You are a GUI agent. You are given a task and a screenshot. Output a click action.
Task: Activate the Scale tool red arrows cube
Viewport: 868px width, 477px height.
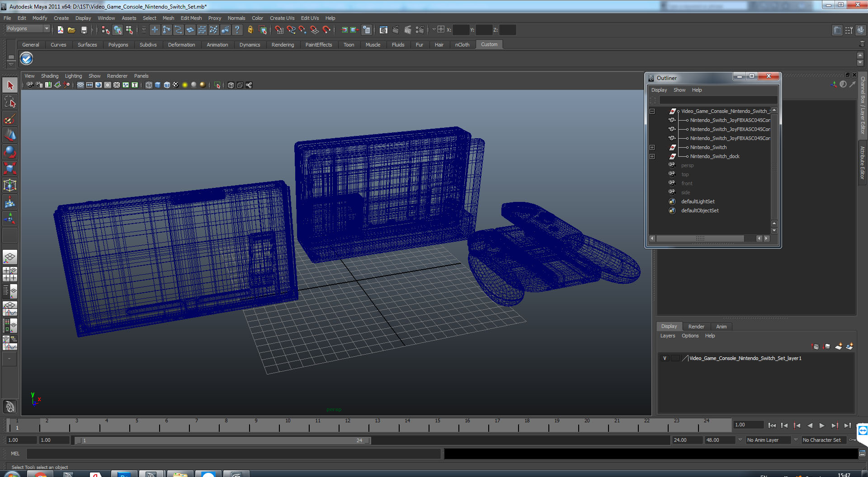[10, 169]
